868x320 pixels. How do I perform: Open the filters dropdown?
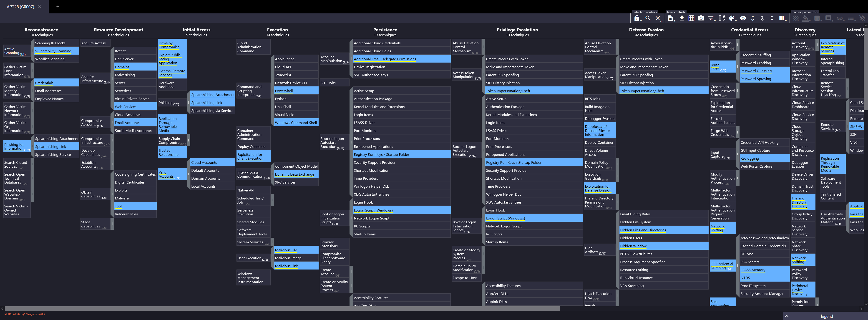click(x=711, y=18)
